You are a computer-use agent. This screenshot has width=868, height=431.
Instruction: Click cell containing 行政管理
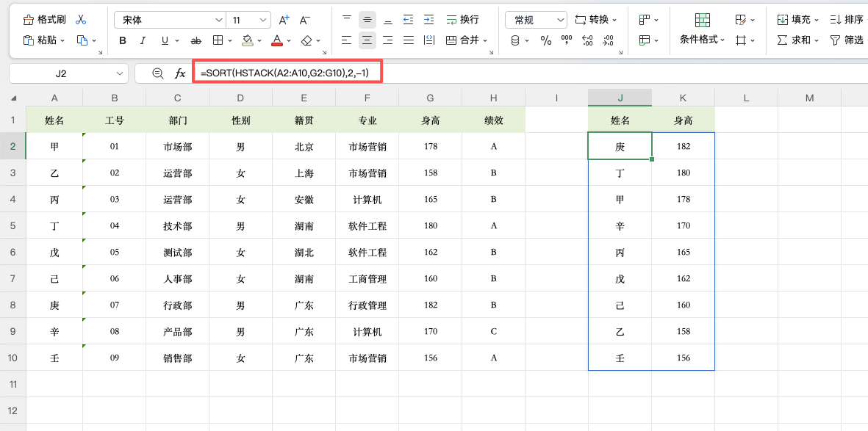point(367,305)
